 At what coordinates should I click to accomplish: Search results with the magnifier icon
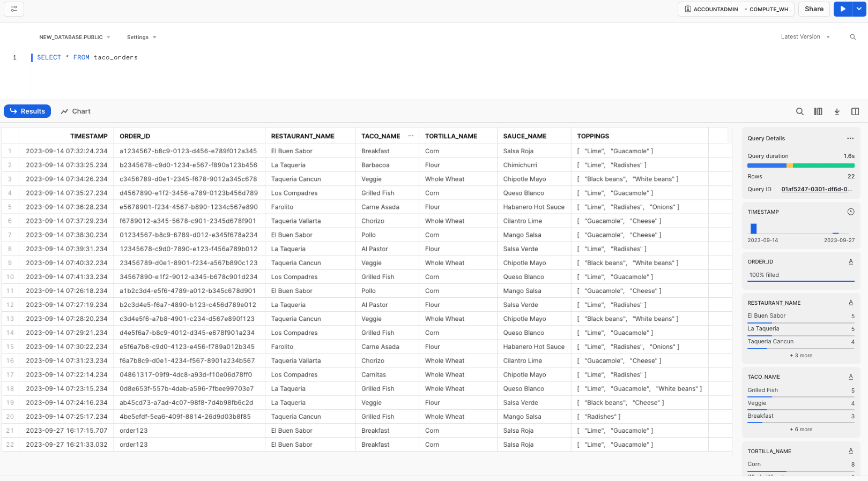point(799,111)
